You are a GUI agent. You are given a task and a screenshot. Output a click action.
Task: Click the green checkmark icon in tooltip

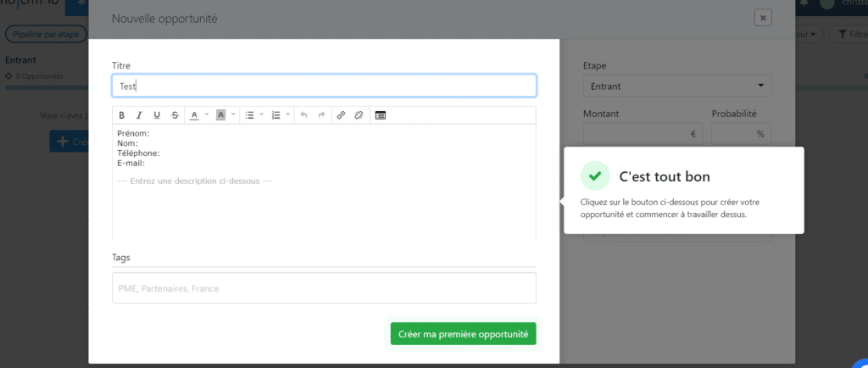coord(595,176)
